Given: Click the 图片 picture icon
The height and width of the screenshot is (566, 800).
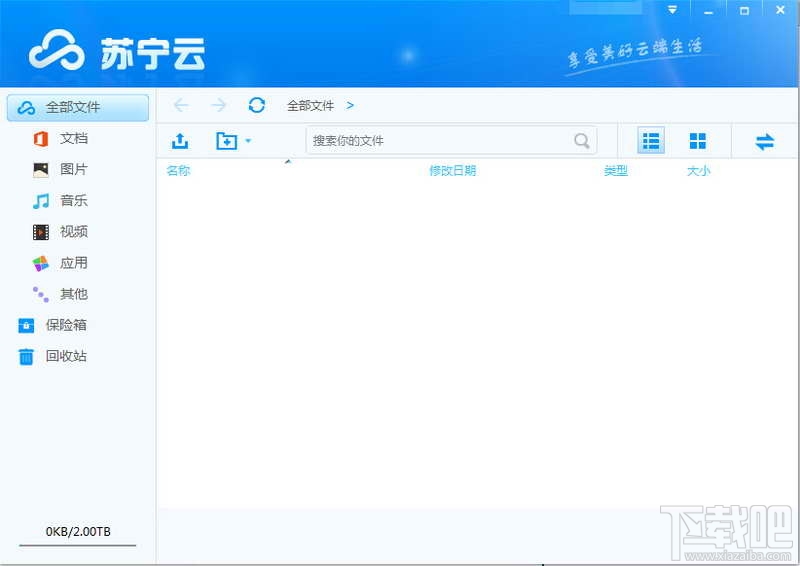Looking at the screenshot, I should click(41, 169).
